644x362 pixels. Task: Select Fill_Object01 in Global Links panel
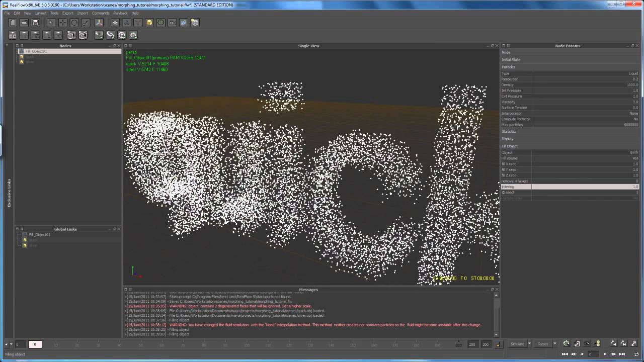[39, 235]
